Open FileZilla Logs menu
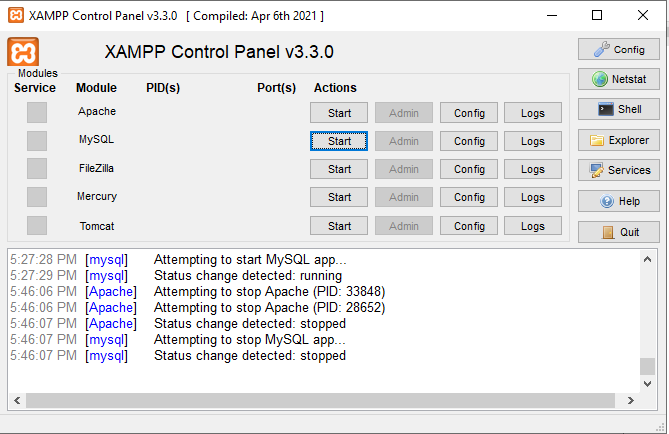The height and width of the screenshot is (434, 669). click(532, 169)
